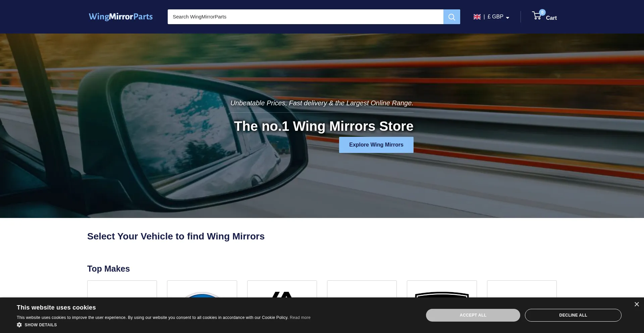Decline all cookies
Viewport: 644px width, 333px height.
(573, 315)
